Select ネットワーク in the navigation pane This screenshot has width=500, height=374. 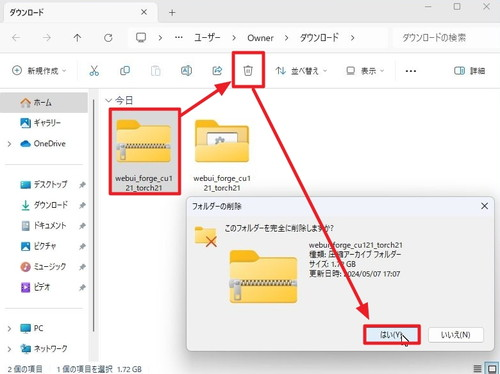(x=44, y=349)
